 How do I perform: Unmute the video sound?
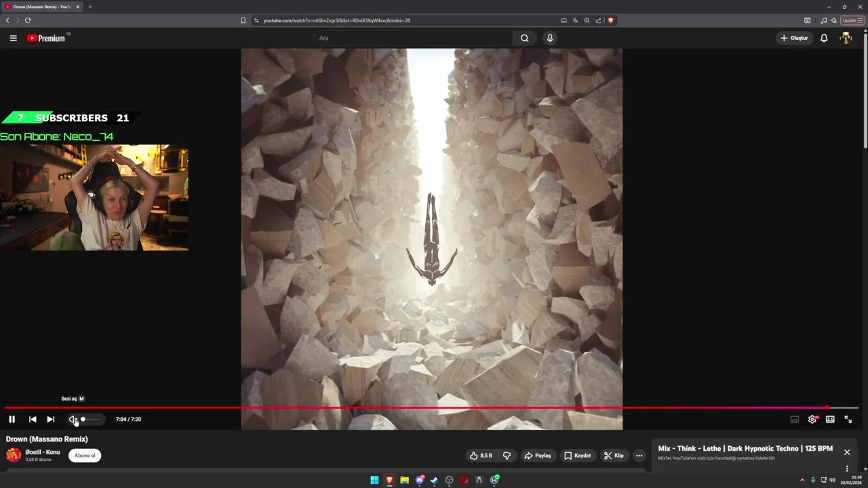pyautogui.click(x=73, y=420)
